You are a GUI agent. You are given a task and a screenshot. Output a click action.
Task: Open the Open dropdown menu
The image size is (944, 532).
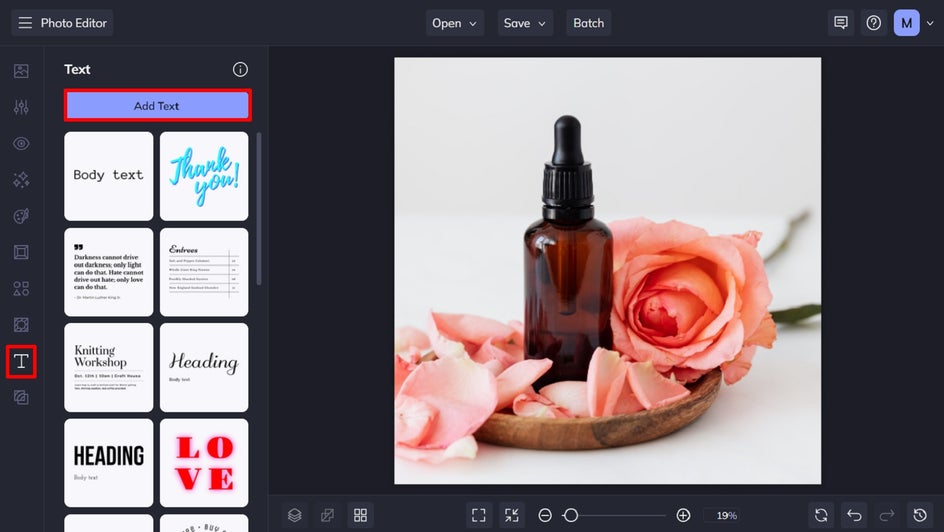455,23
